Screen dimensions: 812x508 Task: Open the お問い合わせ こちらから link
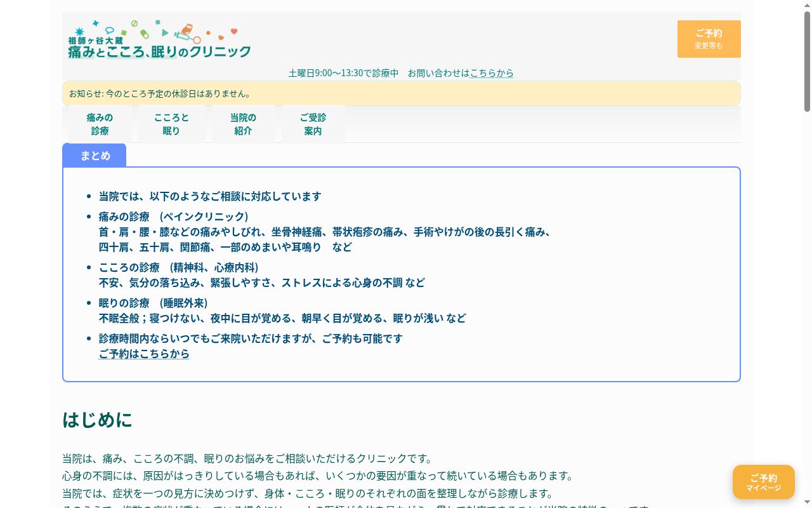[x=492, y=73]
